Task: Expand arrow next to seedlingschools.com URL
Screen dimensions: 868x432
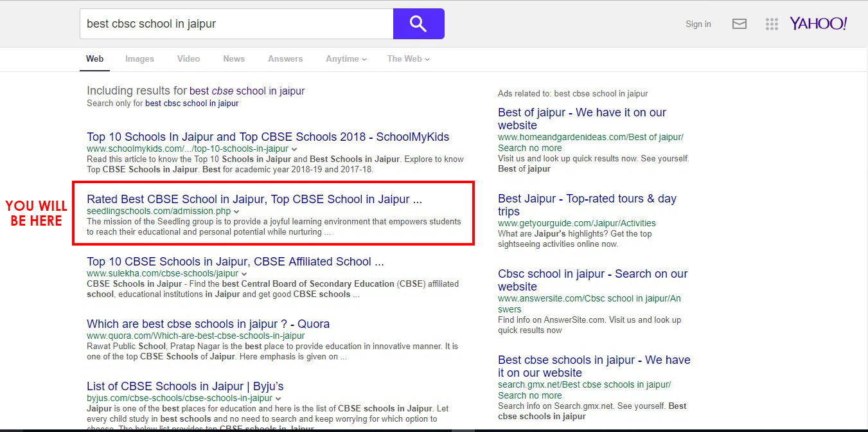Action: [x=236, y=212]
